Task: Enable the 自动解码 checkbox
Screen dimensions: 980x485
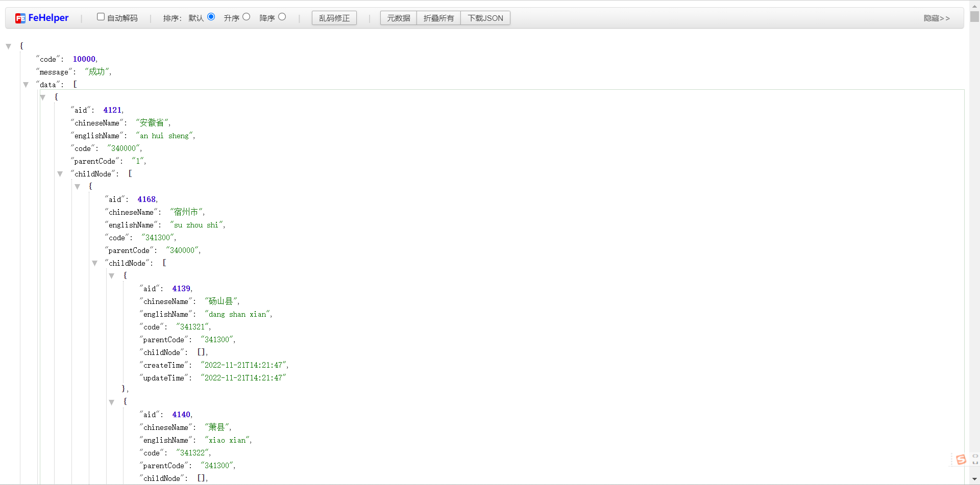Action: tap(101, 17)
